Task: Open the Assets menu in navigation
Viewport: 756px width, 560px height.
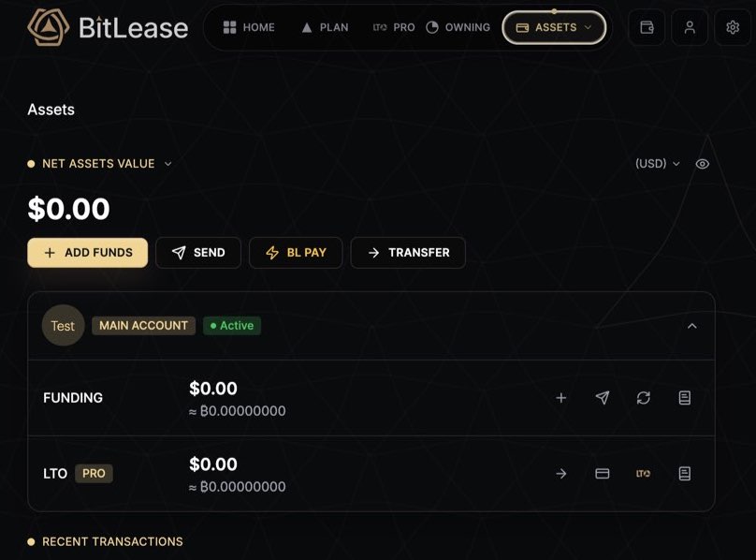Action: tap(554, 27)
